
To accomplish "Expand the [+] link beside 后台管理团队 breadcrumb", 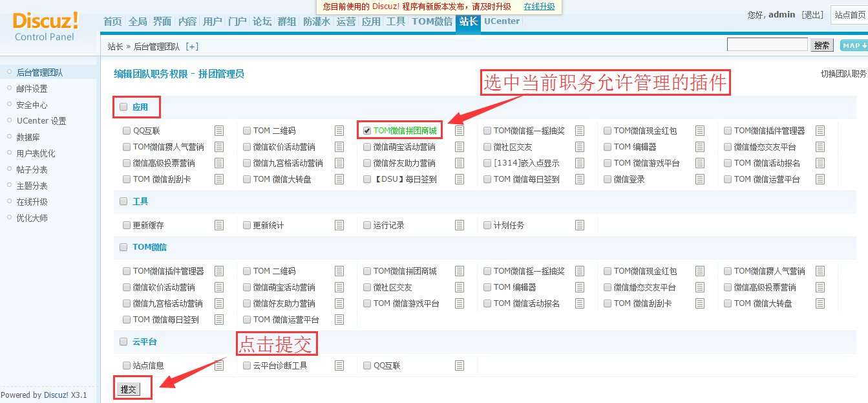I will [x=192, y=47].
